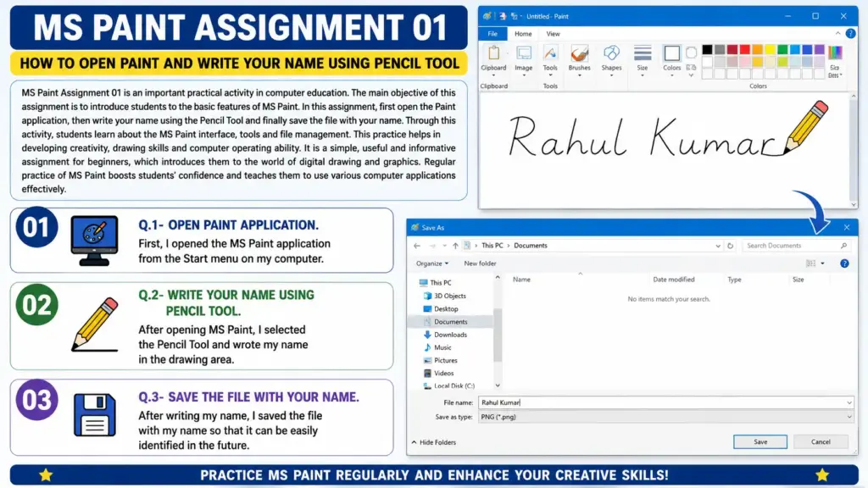Collapse the Paint ribbon with chevron
The width and height of the screenshot is (868, 488).
[837, 34]
